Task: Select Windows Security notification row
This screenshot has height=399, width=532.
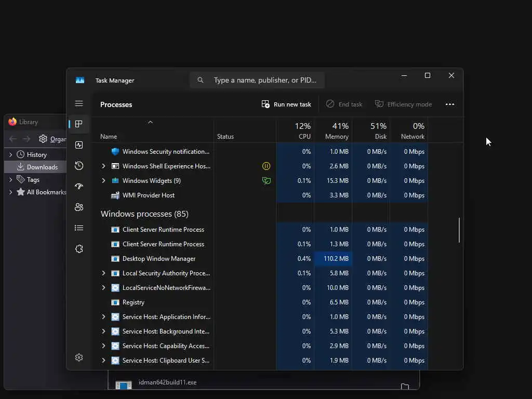Action: click(x=260, y=152)
